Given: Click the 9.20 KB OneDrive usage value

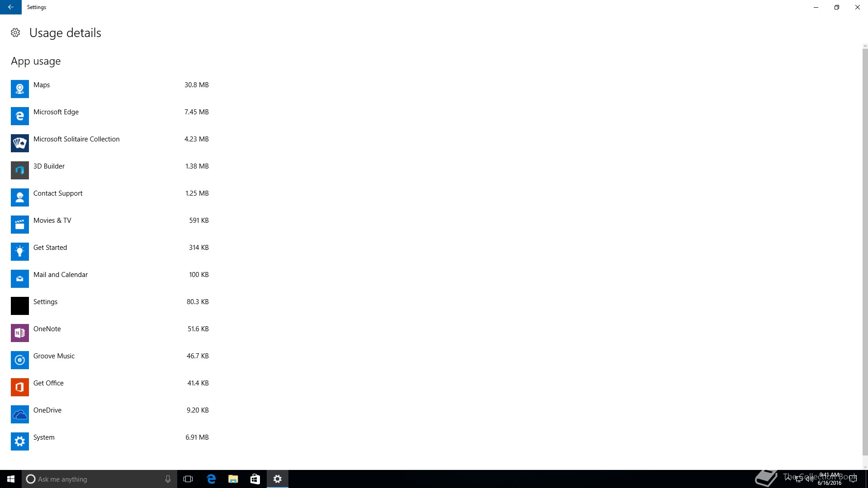Looking at the screenshot, I should pyautogui.click(x=198, y=410).
